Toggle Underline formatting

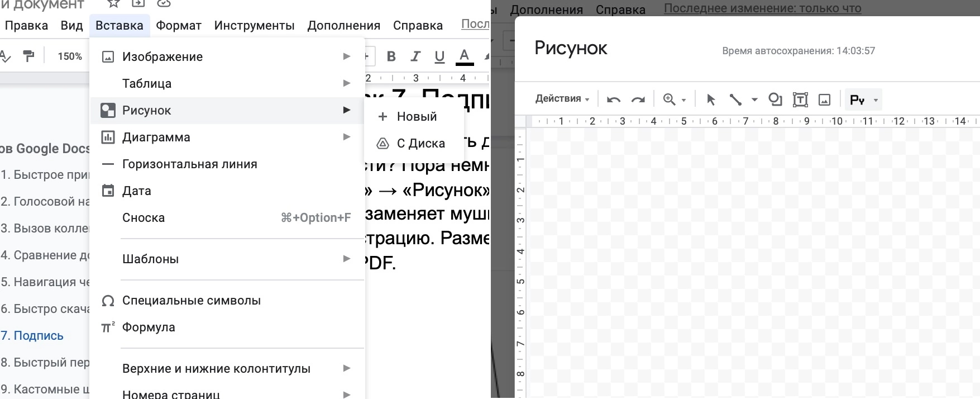(x=439, y=56)
